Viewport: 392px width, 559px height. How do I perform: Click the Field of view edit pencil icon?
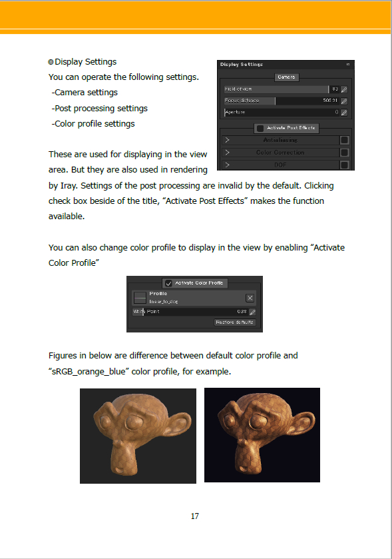coord(344,89)
